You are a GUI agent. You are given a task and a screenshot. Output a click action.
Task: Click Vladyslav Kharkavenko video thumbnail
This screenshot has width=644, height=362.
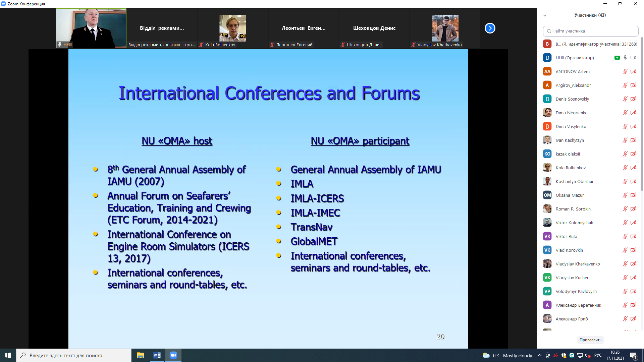click(445, 28)
